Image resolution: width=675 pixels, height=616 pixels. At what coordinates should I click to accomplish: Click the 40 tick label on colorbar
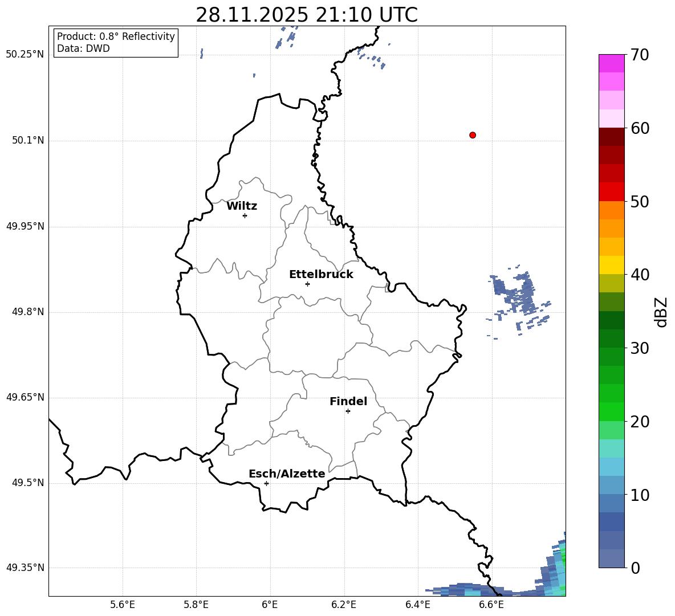(640, 275)
